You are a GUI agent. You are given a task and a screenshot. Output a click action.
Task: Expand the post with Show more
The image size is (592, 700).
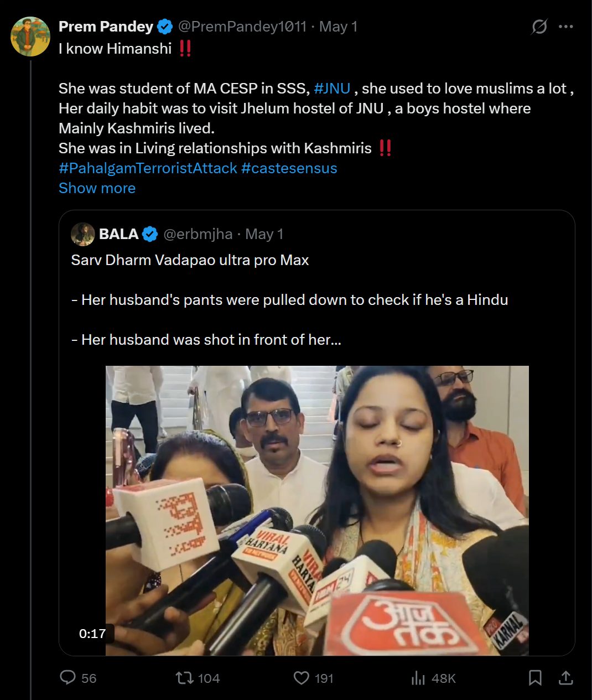97,188
